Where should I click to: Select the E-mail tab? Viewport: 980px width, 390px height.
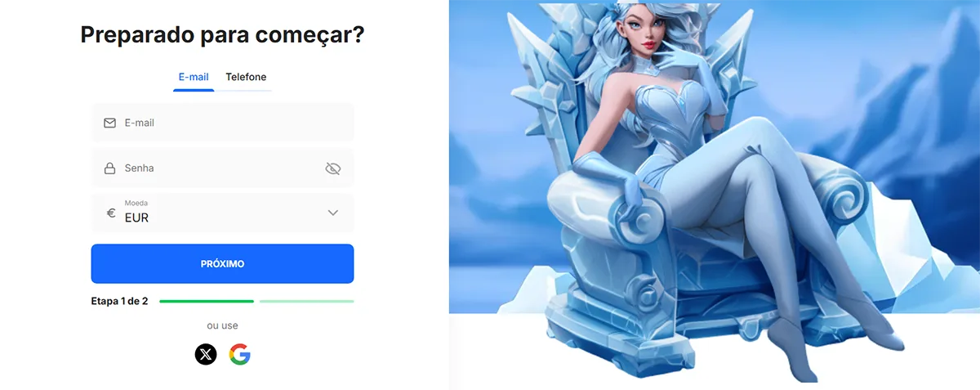point(194,77)
